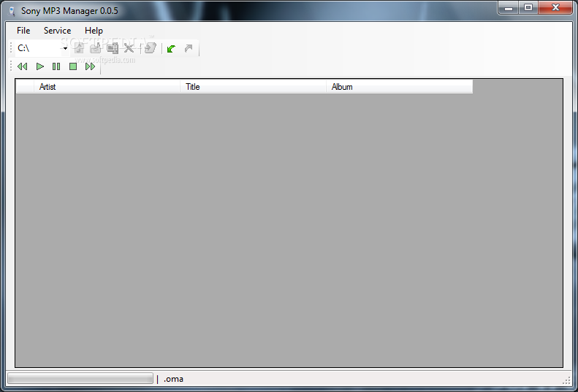This screenshot has height=392, width=578.
Task: Open the File menu
Action: 23,31
